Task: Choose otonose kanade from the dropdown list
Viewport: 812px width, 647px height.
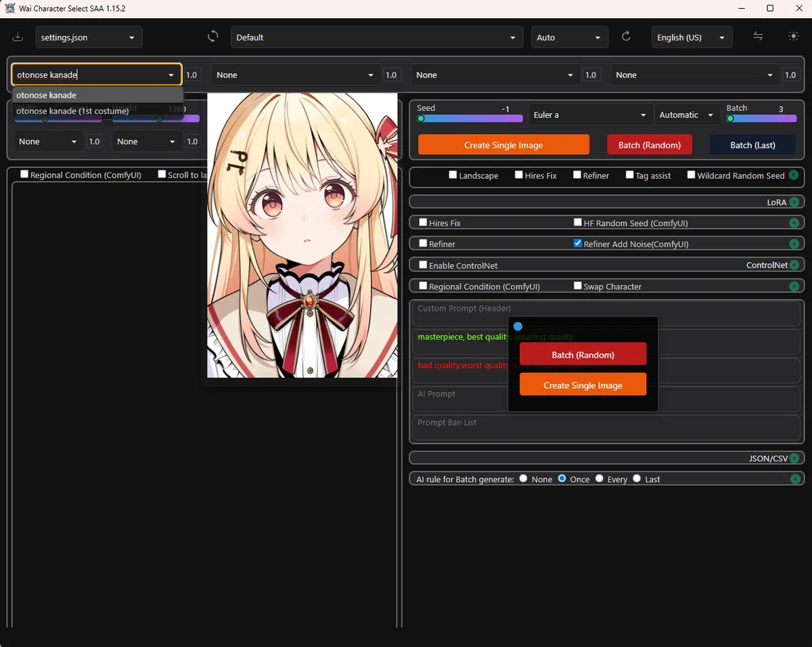Action: tap(97, 95)
